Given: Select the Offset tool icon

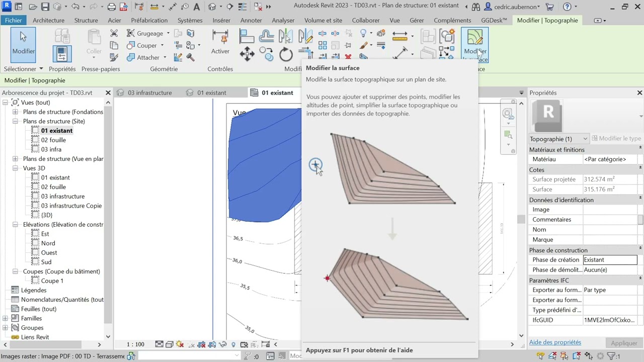Looking at the screenshot, I should point(266,36).
